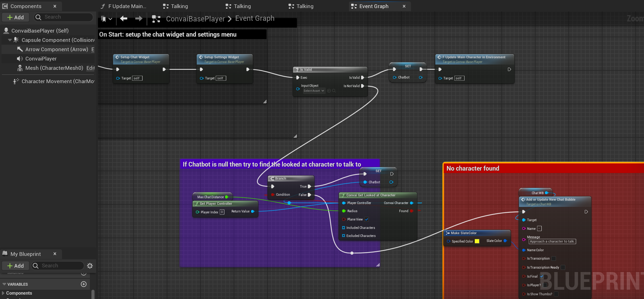Image resolution: width=644 pixels, height=299 pixels.
Task: Click use-selected-asset icon on Is Valid node
Action: click(x=329, y=91)
